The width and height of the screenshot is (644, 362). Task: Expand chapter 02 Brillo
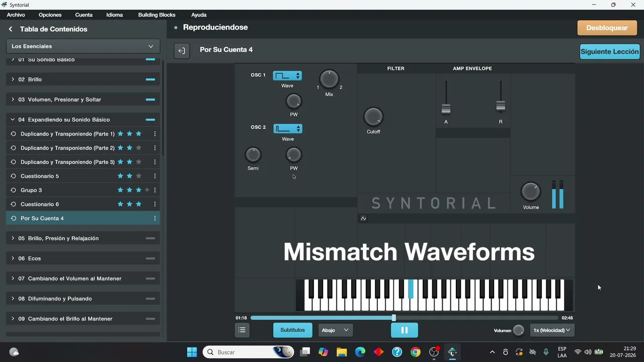pos(83,79)
